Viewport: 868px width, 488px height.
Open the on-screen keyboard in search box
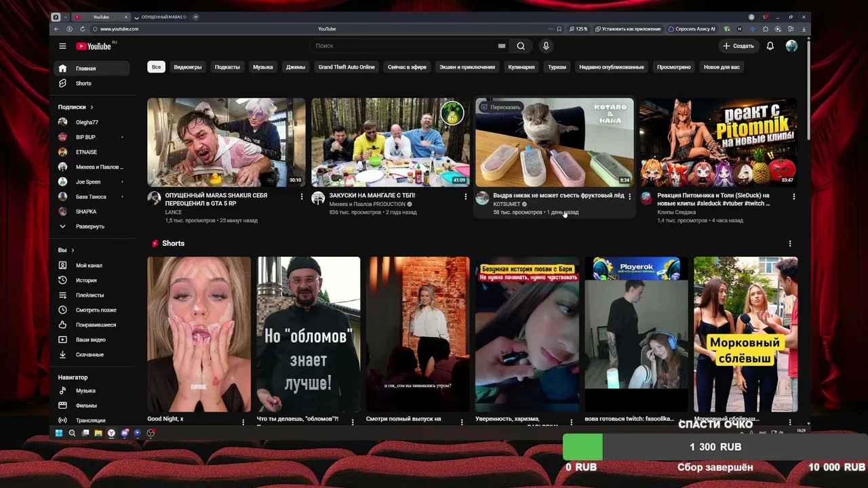coord(502,46)
